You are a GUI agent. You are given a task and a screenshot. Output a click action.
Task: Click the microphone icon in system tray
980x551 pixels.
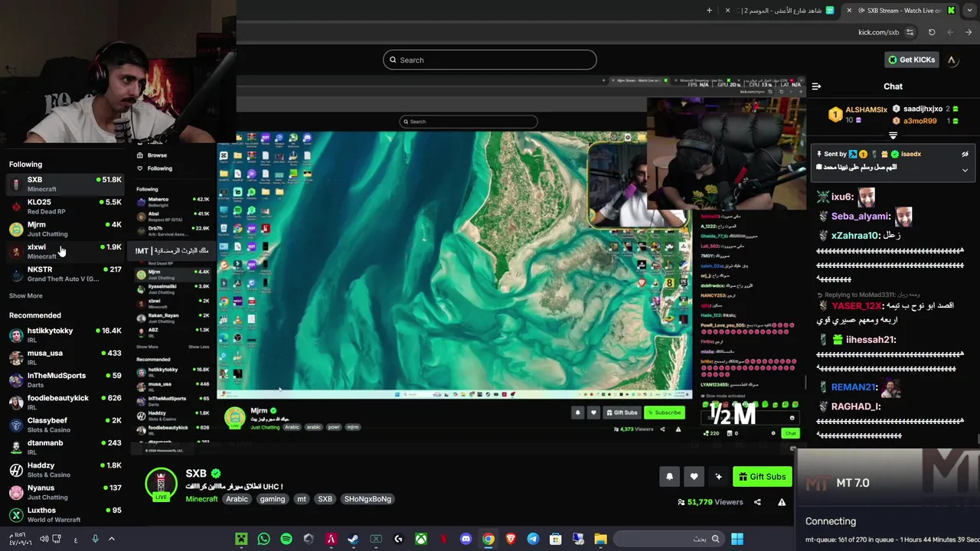[95, 539]
